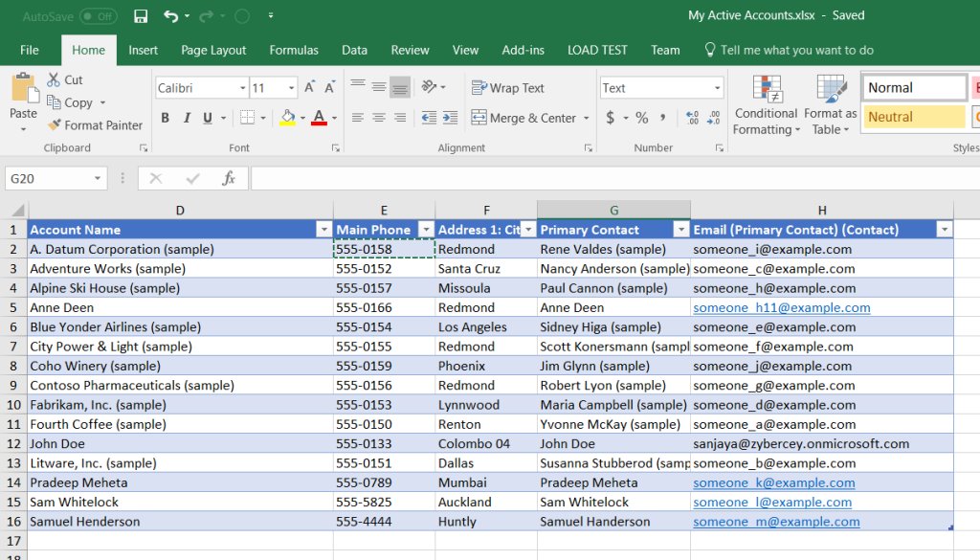This screenshot has width=980, height=560.
Task: Open the Merge & Center dropdown arrow
Action: click(x=587, y=118)
